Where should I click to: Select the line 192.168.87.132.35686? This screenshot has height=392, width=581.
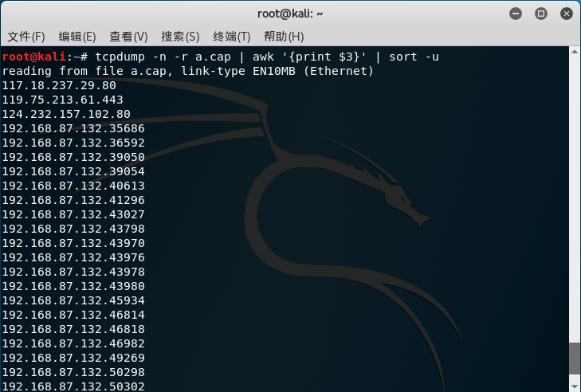click(73, 128)
